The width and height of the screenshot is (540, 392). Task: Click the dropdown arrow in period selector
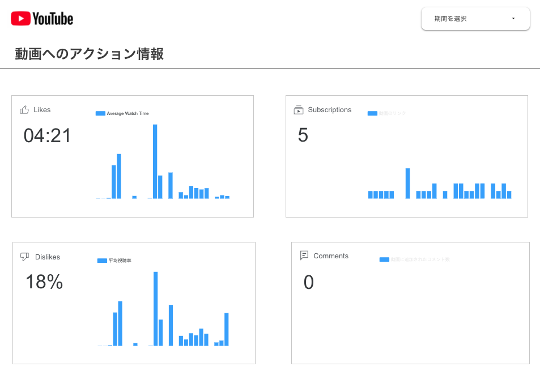[513, 19]
